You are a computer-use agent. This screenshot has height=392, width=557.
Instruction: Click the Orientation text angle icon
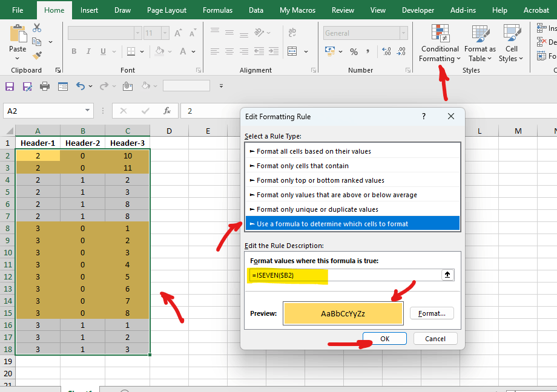point(259,32)
